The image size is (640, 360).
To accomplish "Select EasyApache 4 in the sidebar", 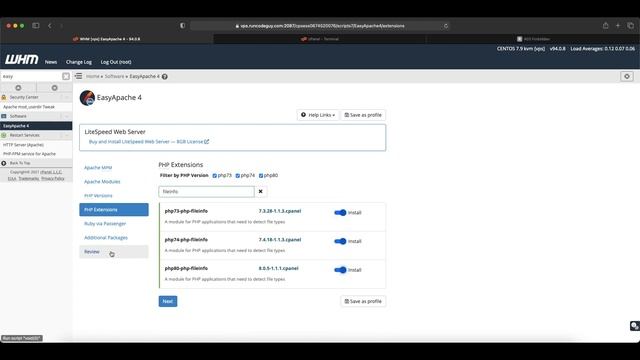I will click(36, 126).
